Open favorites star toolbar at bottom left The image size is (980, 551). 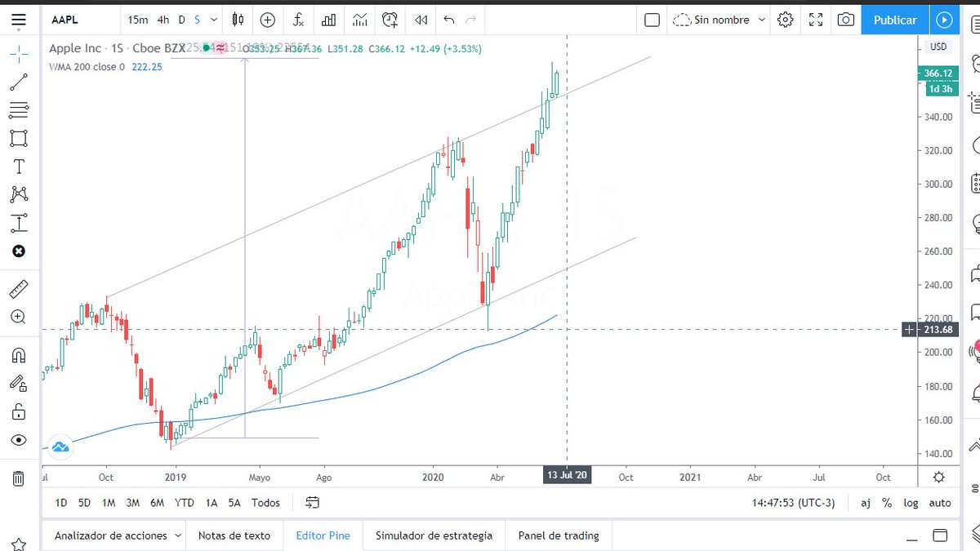point(19,544)
